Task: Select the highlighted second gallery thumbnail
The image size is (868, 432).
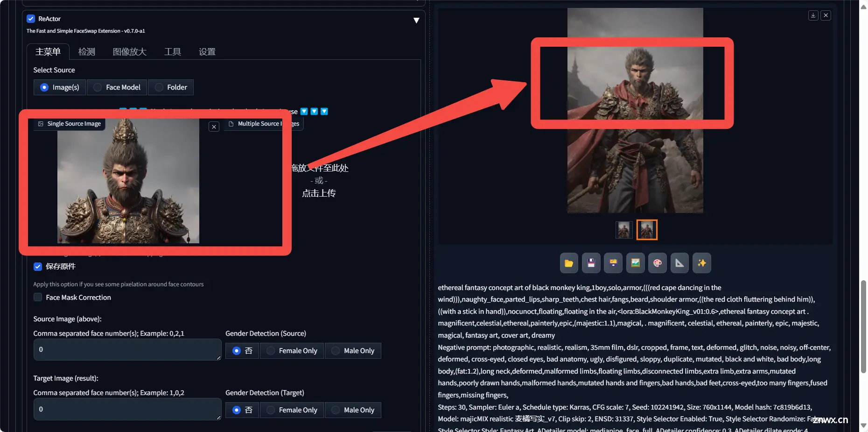Action: coord(647,230)
